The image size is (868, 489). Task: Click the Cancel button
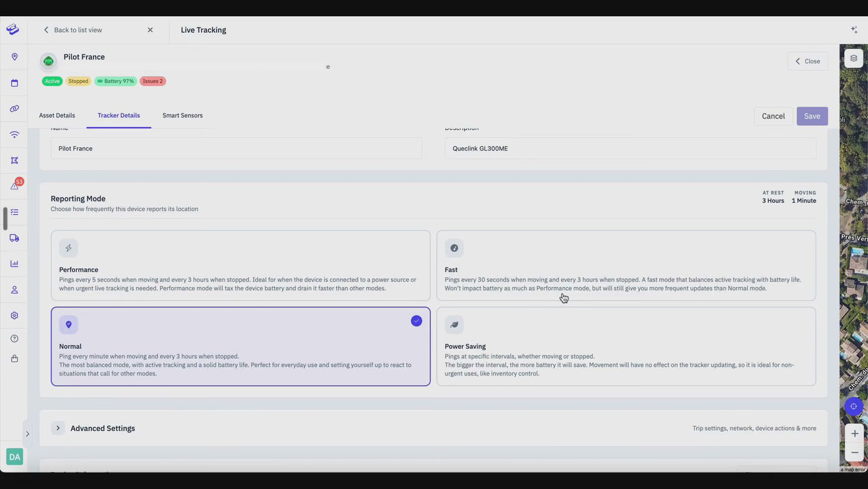click(x=773, y=116)
